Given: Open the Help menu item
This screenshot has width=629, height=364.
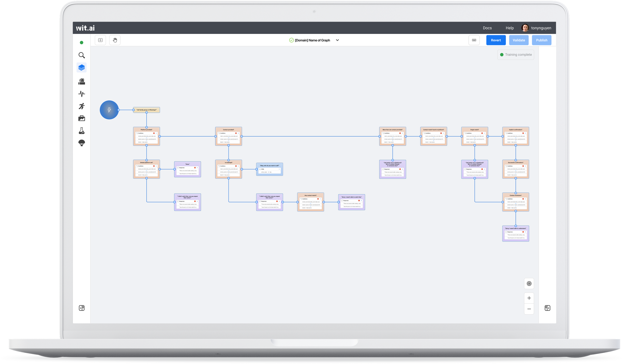Looking at the screenshot, I should [509, 28].
